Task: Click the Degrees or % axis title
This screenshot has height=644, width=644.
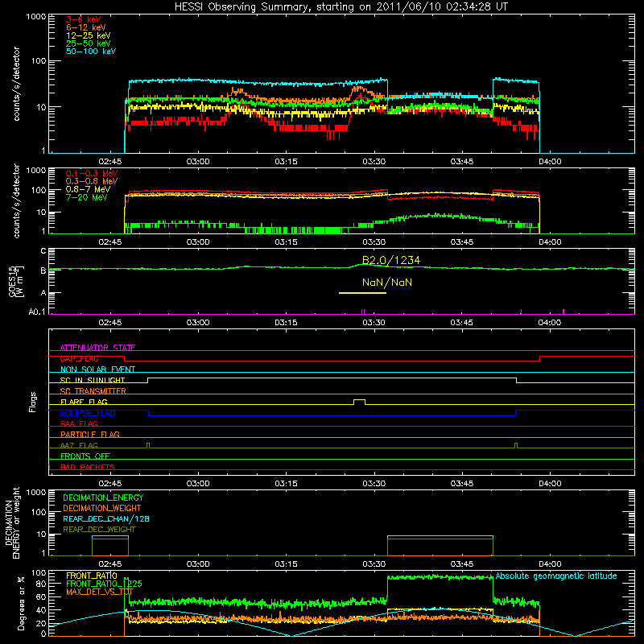Action: click(x=22, y=603)
